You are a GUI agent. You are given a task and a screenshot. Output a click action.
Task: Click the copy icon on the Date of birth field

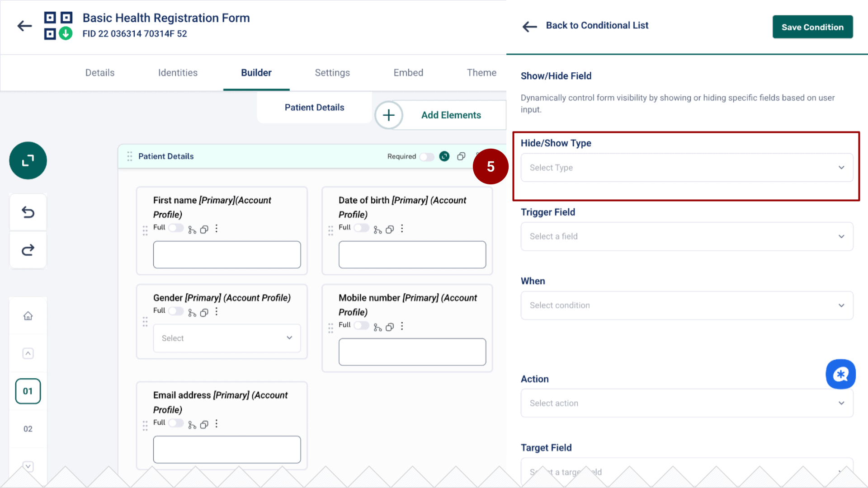pyautogui.click(x=389, y=229)
